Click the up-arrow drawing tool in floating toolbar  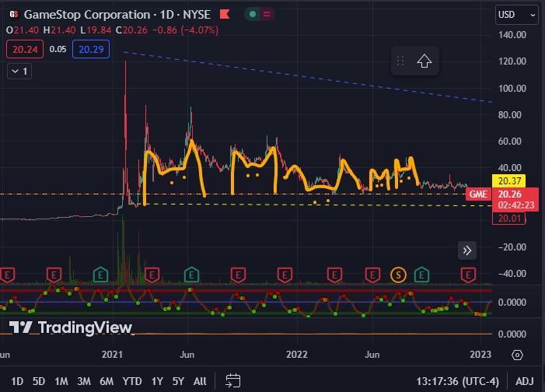[424, 61]
